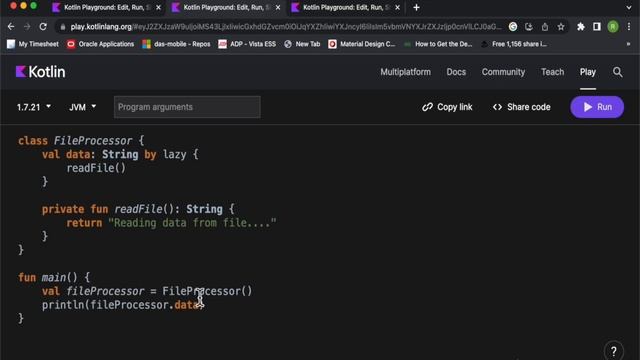Open Community nav item
The height and width of the screenshot is (360, 640).
(503, 72)
